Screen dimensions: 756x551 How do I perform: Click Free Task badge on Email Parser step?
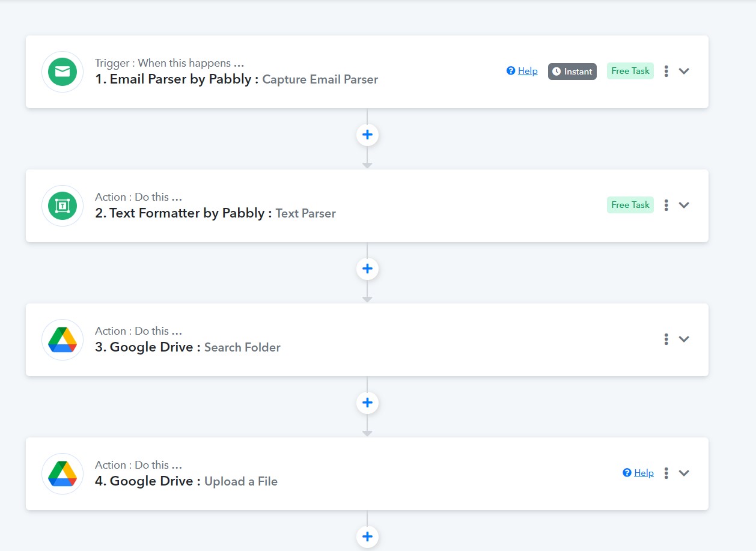pos(630,71)
